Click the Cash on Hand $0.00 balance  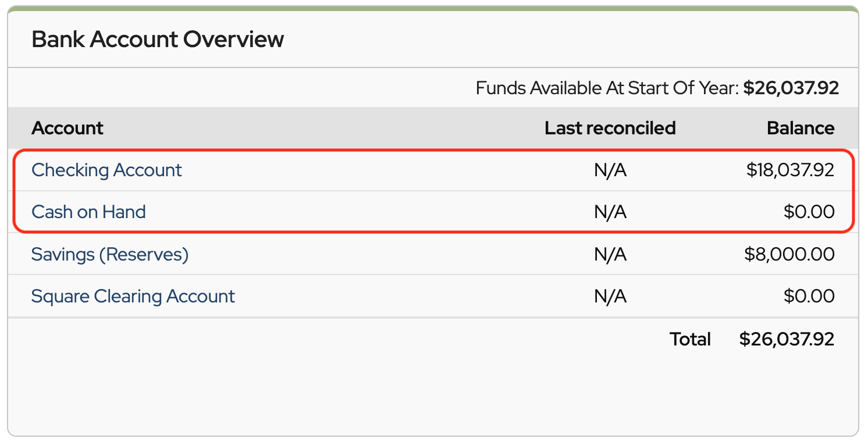coord(809,212)
